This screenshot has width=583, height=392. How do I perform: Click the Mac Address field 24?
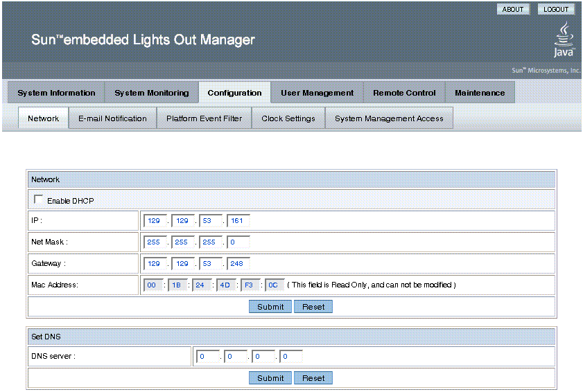[x=202, y=285]
